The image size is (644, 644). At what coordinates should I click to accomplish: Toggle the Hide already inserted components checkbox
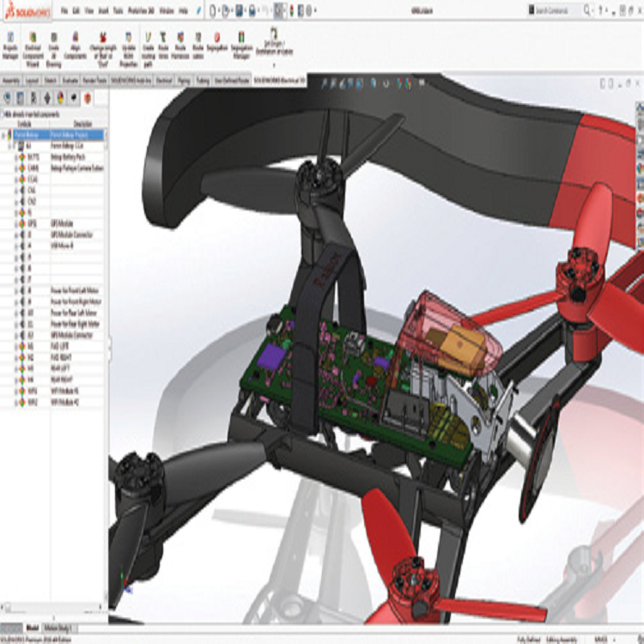click(x=3, y=112)
